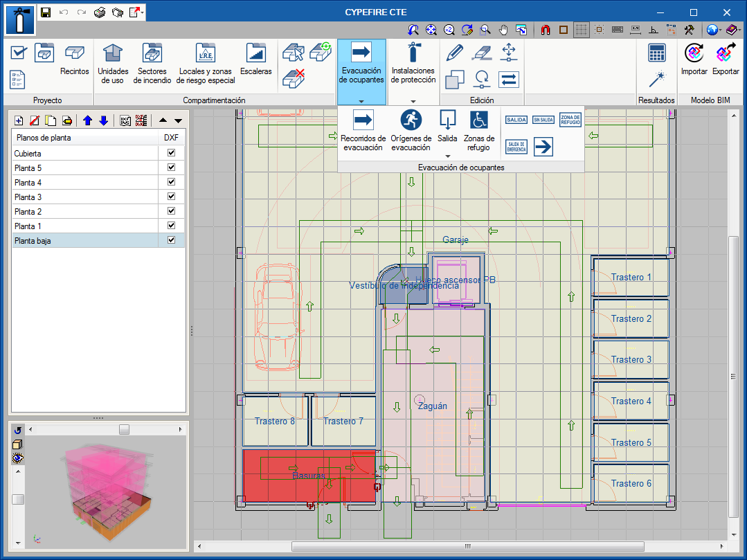Select Planta 3 in floor list

click(x=28, y=197)
